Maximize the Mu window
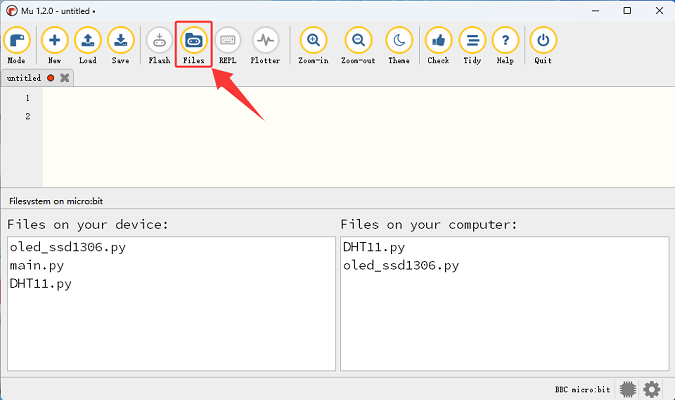The width and height of the screenshot is (675, 400). pyautogui.click(x=627, y=11)
